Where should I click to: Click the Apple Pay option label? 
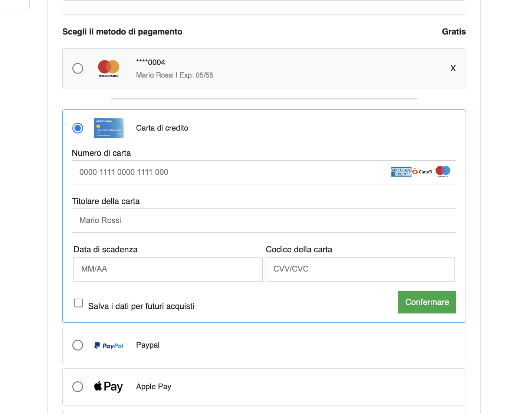tap(154, 387)
